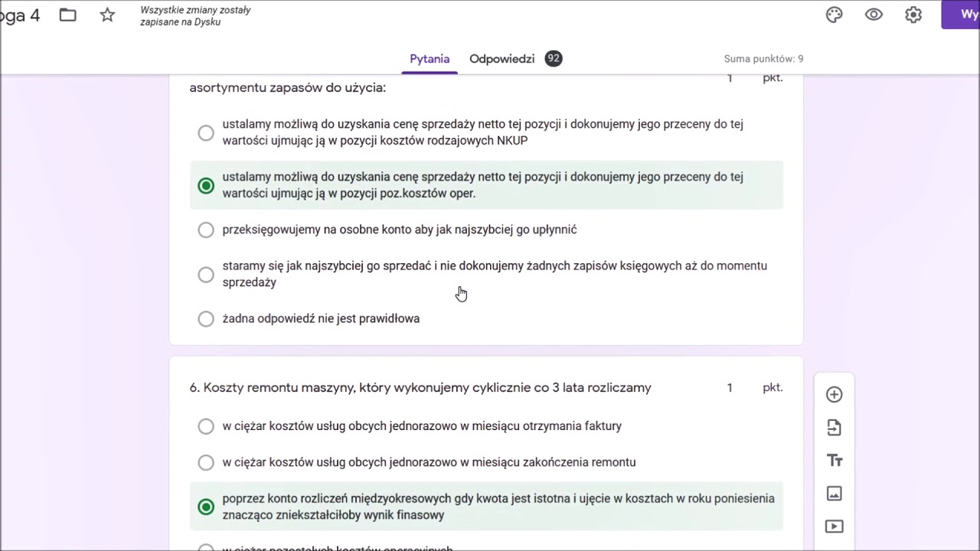The height and width of the screenshot is (551, 980).
Task: Select radio 'jednorazowo w miesiącu otrzymania faktury'
Action: click(206, 426)
